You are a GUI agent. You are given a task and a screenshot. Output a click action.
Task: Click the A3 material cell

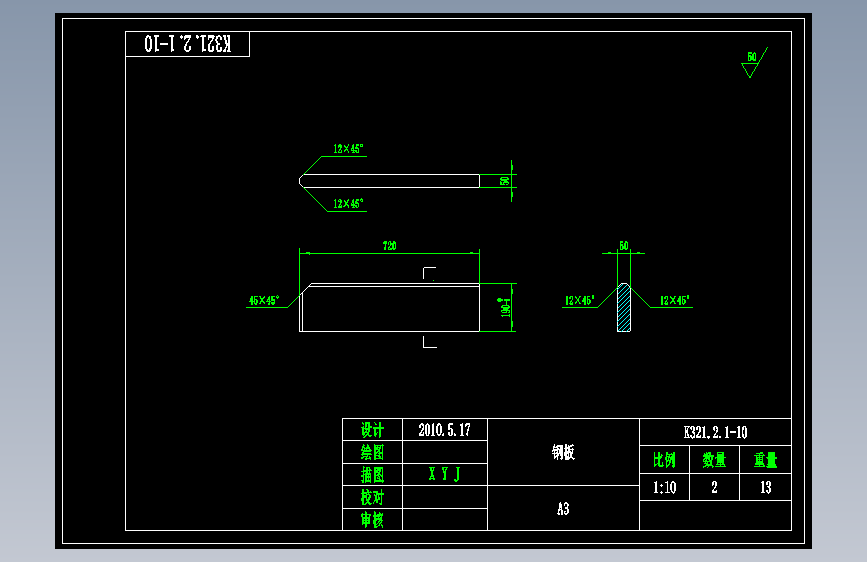563,508
